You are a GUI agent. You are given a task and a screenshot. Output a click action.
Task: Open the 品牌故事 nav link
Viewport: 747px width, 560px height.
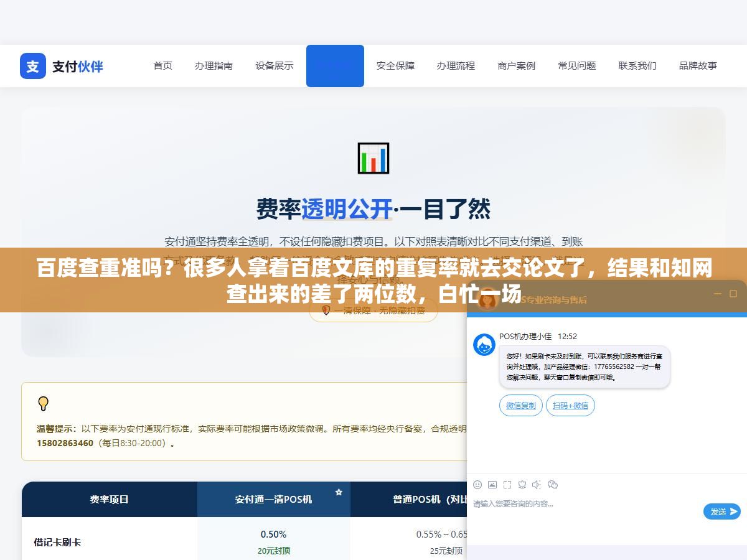pyautogui.click(x=698, y=65)
